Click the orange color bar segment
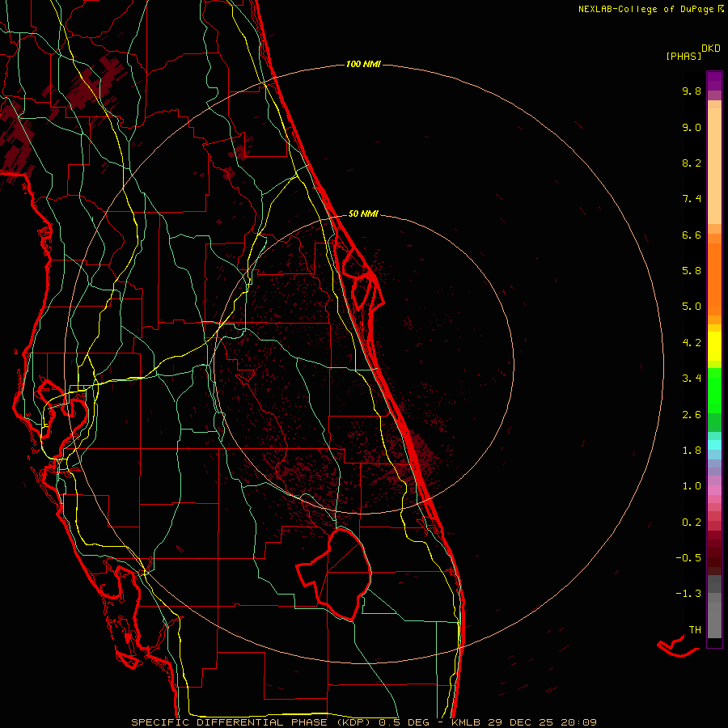This screenshot has height=728, width=728. 714,280
